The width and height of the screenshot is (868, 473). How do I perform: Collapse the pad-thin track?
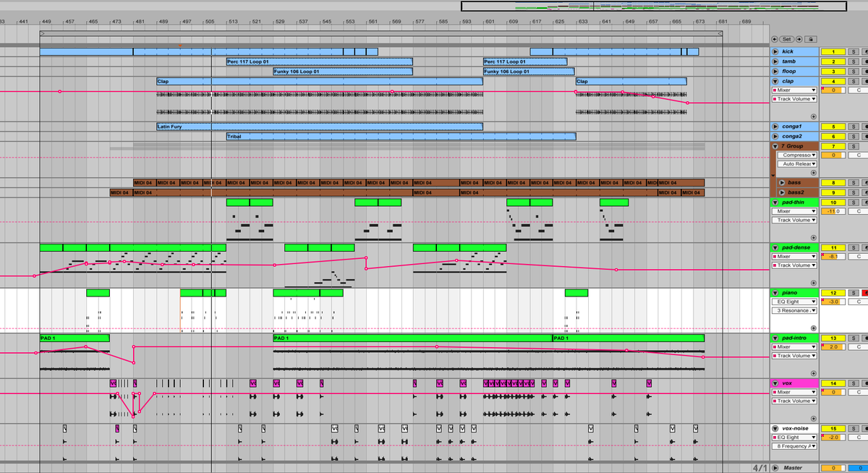point(775,202)
